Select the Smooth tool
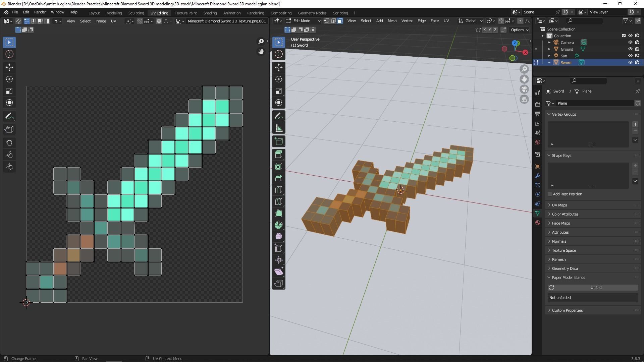Viewport: 644px width, 362px height. (x=278, y=237)
